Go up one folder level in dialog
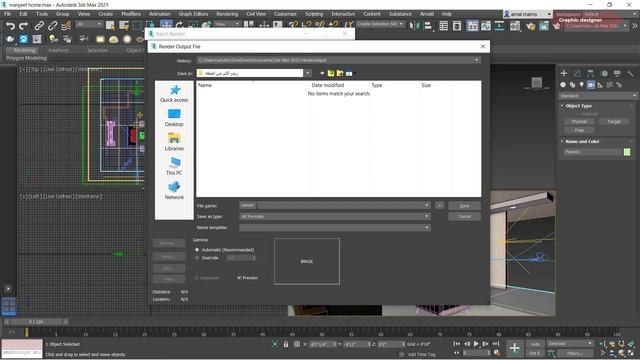This screenshot has height=360, width=640. click(x=331, y=73)
